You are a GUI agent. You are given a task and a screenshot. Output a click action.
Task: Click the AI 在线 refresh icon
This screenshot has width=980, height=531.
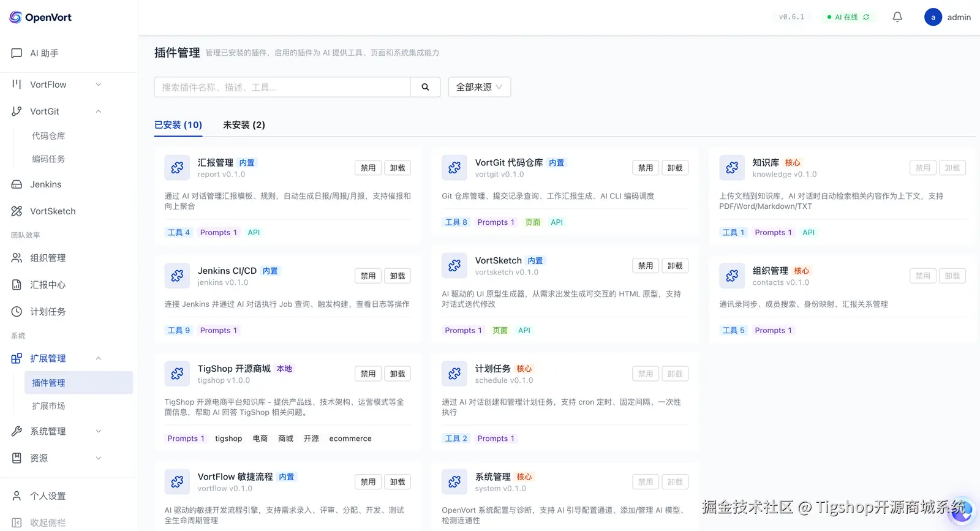pos(866,17)
